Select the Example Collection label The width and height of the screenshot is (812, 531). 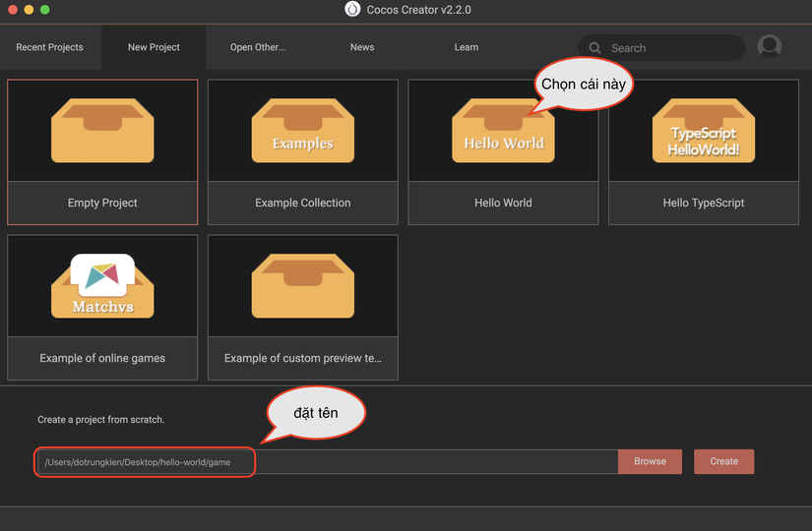[303, 203]
